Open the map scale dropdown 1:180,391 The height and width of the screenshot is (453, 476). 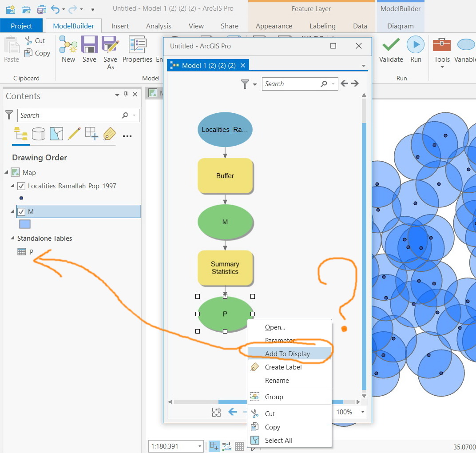pyautogui.click(x=199, y=446)
